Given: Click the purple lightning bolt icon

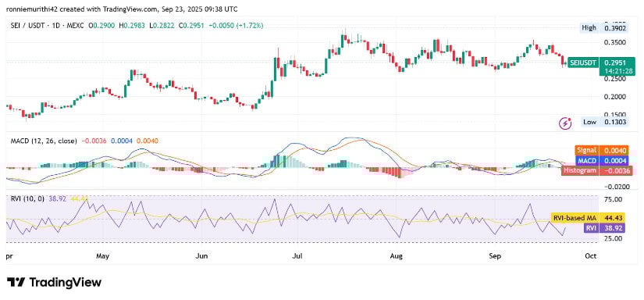Looking at the screenshot, I should pyautogui.click(x=566, y=123).
